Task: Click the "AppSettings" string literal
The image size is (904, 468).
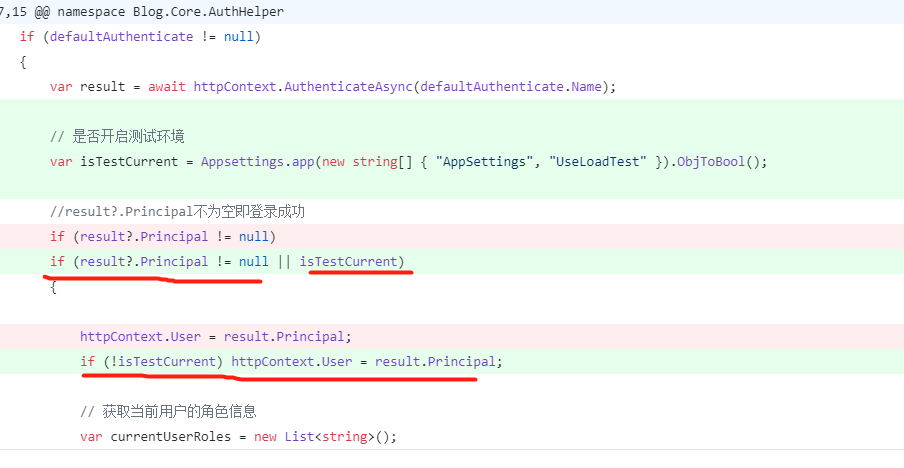Action: [x=485, y=162]
